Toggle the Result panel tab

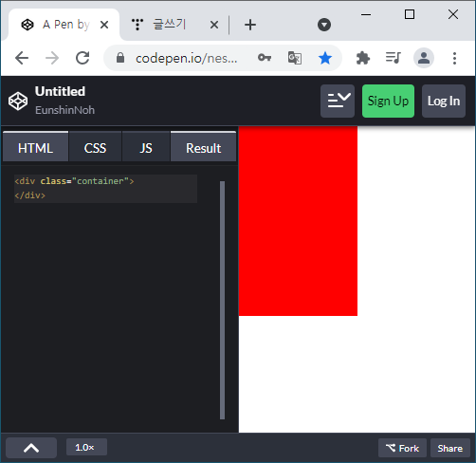(x=203, y=147)
